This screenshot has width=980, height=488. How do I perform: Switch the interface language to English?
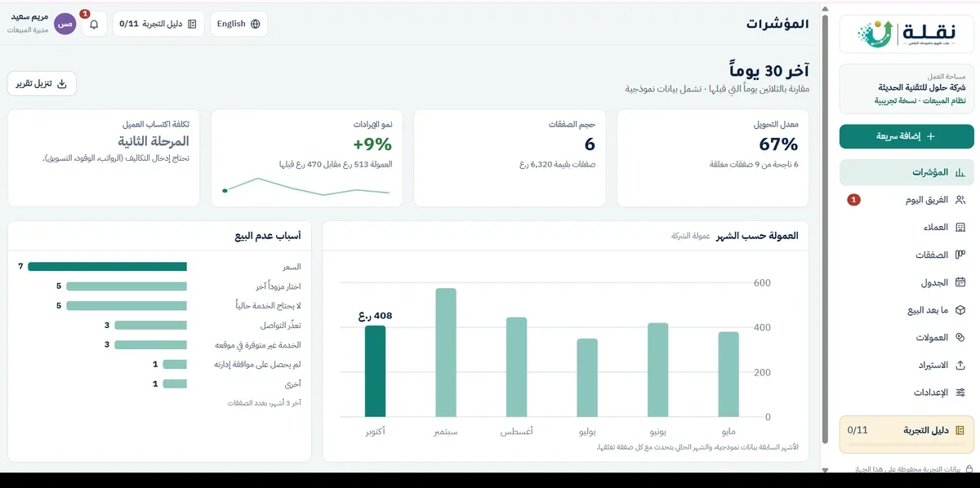click(238, 24)
